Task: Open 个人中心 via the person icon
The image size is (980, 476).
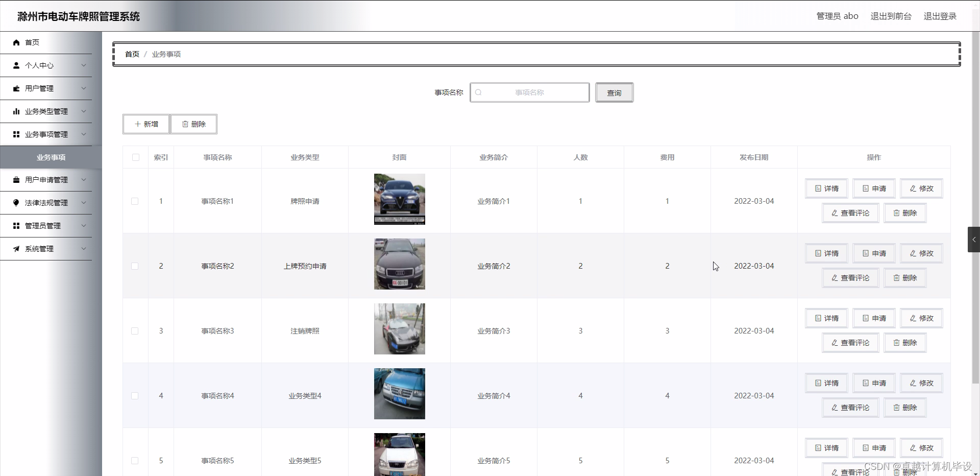Action: pos(16,65)
